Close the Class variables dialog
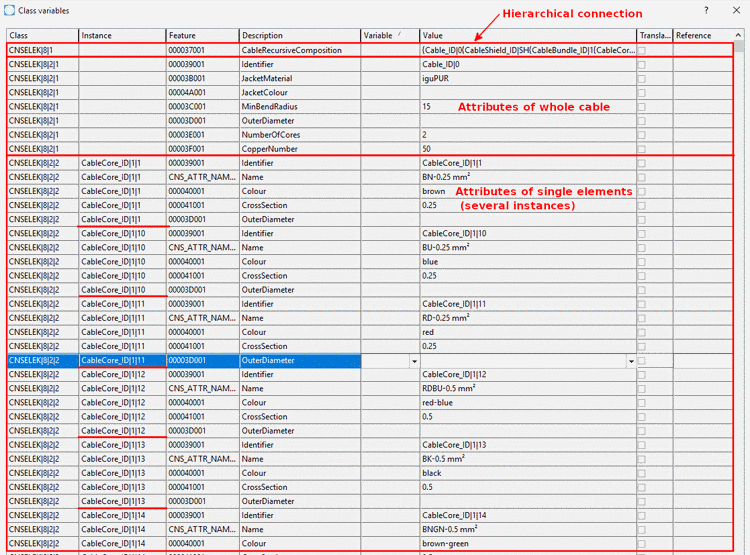This screenshot has height=555, width=750. click(736, 11)
